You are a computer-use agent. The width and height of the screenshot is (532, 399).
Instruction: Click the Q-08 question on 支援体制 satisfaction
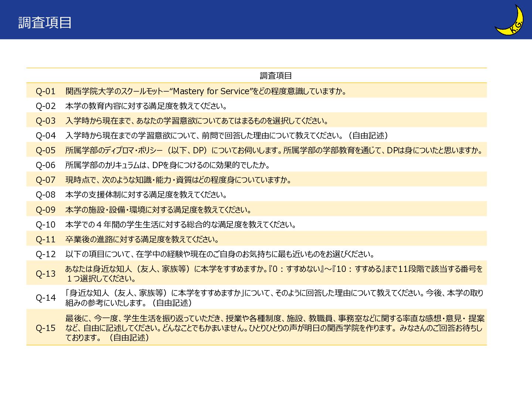coord(146,195)
